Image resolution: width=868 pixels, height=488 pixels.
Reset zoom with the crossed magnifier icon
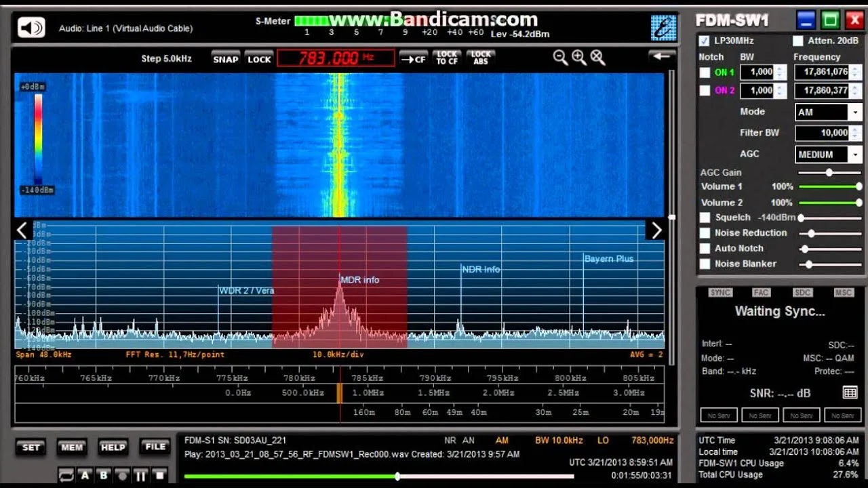[597, 58]
